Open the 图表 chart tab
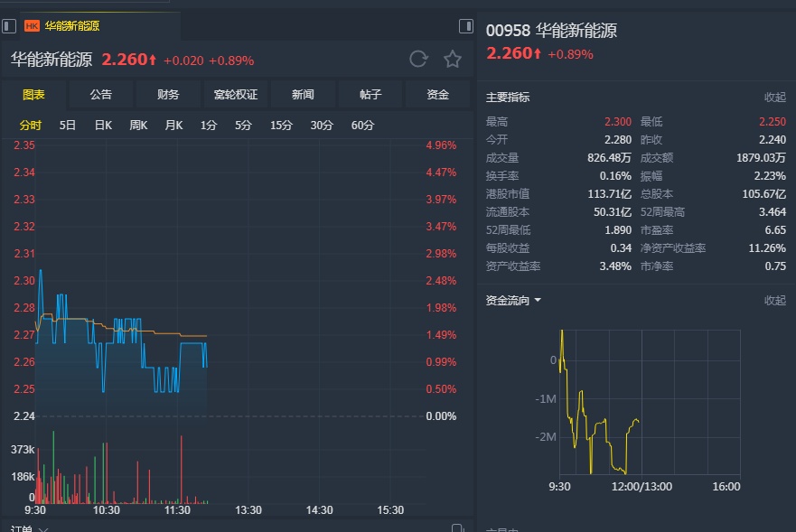 [x=33, y=95]
